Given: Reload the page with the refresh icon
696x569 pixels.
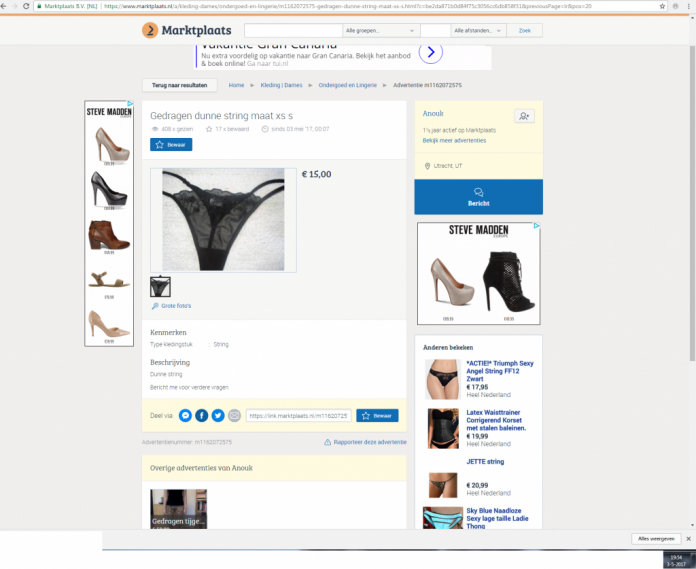Looking at the screenshot, I should point(26,6).
